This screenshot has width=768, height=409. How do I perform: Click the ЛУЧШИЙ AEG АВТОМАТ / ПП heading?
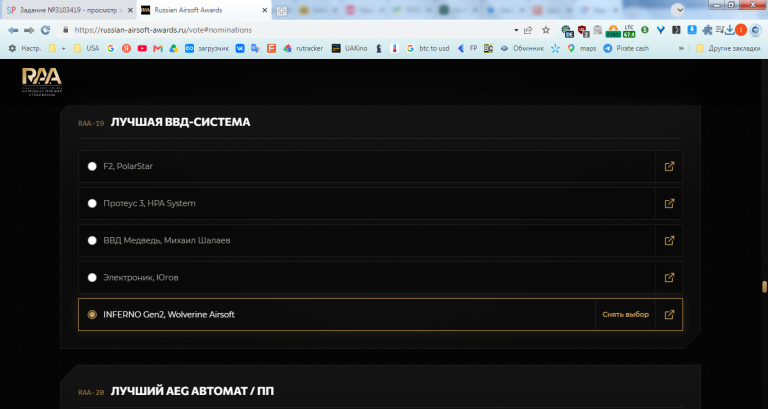click(192, 391)
